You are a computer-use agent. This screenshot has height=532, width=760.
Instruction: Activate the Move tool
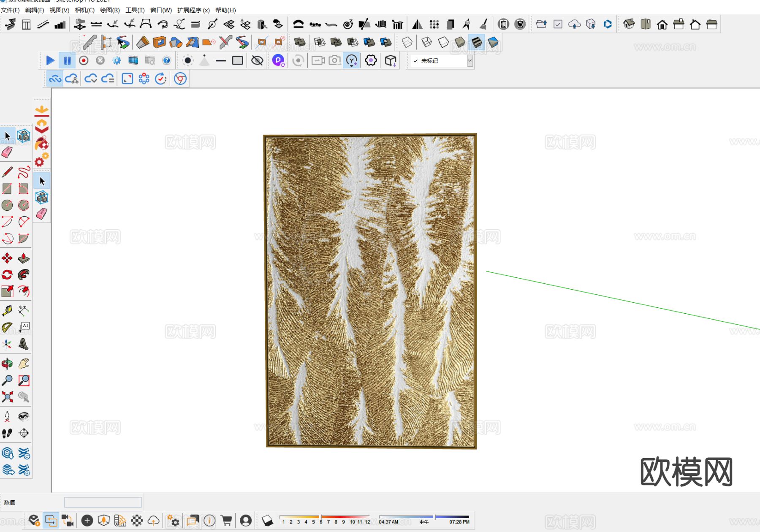[7, 258]
